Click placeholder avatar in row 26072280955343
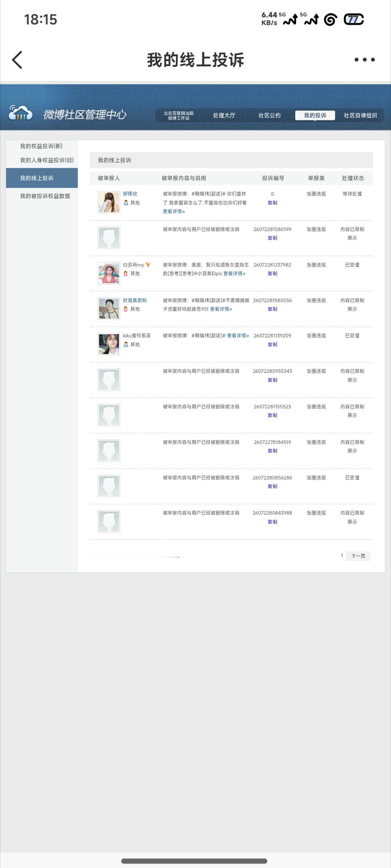The image size is (391, 868). [x=109, y=379]
